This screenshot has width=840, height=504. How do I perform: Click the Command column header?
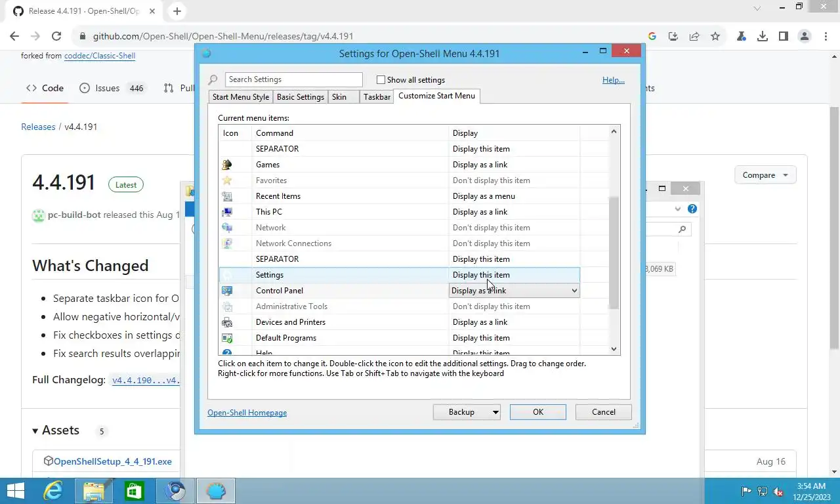tap(350, 133)
